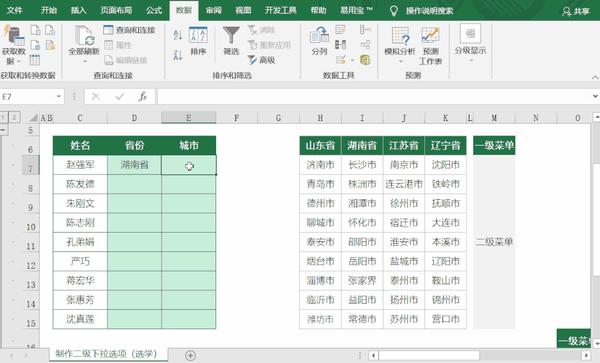The image size is (600, 363).
Task: Switch to the Formulas (公式) tab
Action: pyautogui.click(x=154, y=10)
